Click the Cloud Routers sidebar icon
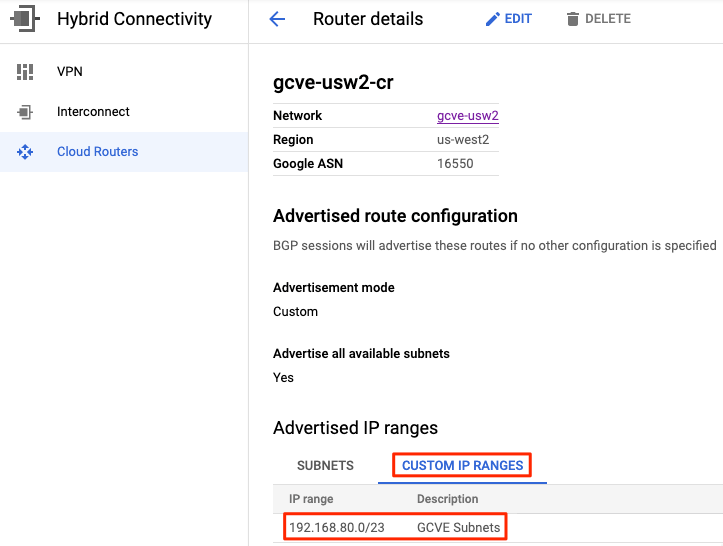Image resolution: width=723 pixels, height=546 pixels. 25,152
